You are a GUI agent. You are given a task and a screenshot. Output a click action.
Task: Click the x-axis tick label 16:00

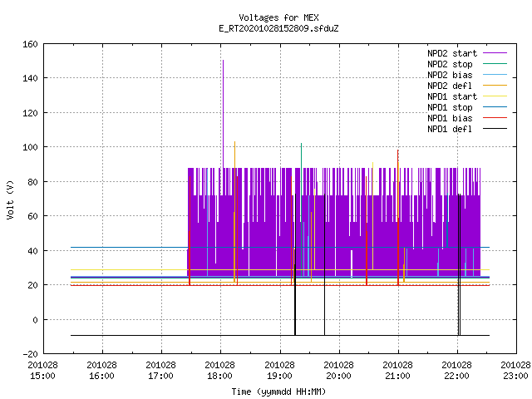[101, 376]
